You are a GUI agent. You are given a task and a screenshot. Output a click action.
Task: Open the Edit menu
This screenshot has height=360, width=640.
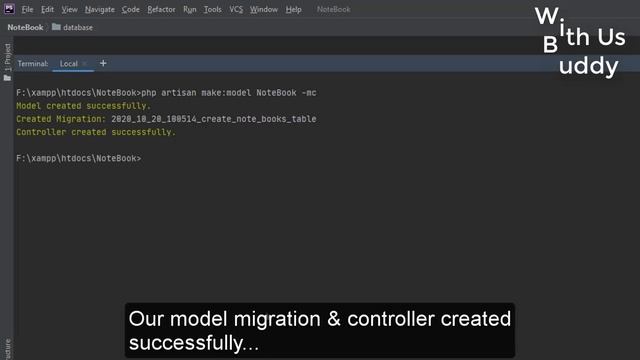tap(47, 9)
